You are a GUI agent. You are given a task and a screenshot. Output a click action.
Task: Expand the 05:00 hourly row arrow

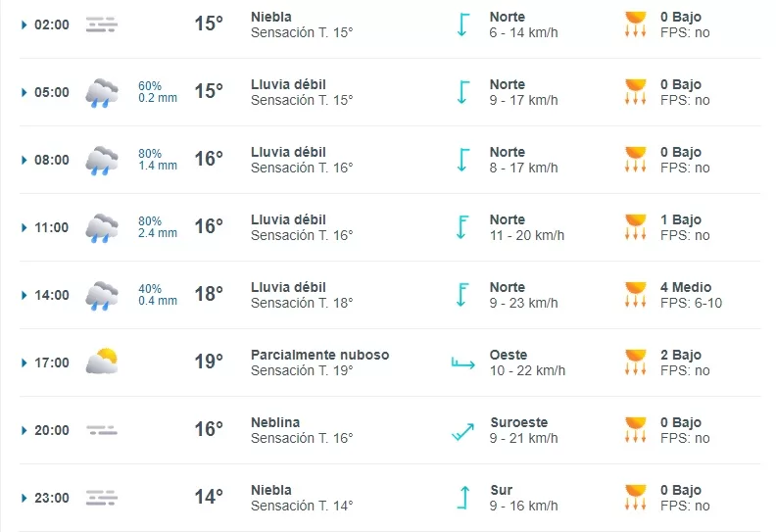[x=24, y=92]
